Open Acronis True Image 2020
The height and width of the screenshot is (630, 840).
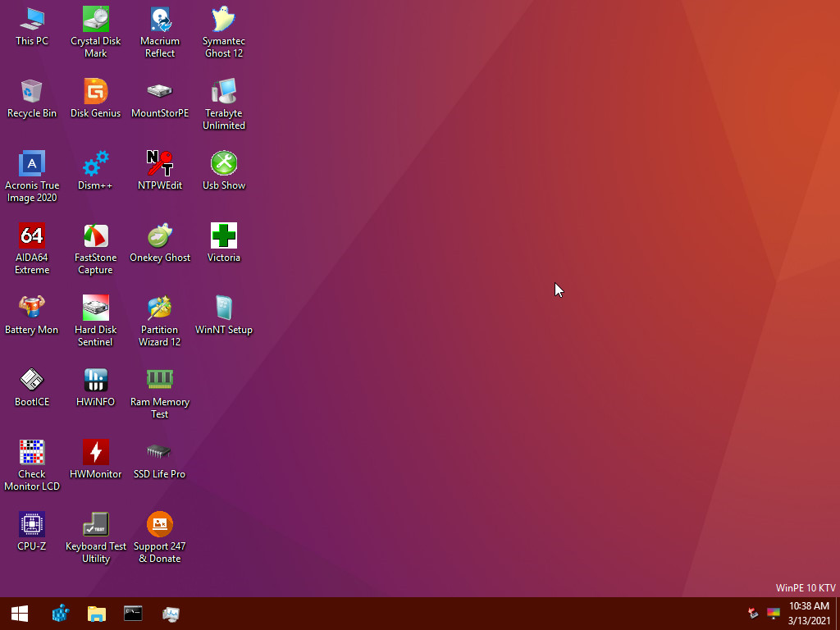pyautogui.click(x=32, y=177)
